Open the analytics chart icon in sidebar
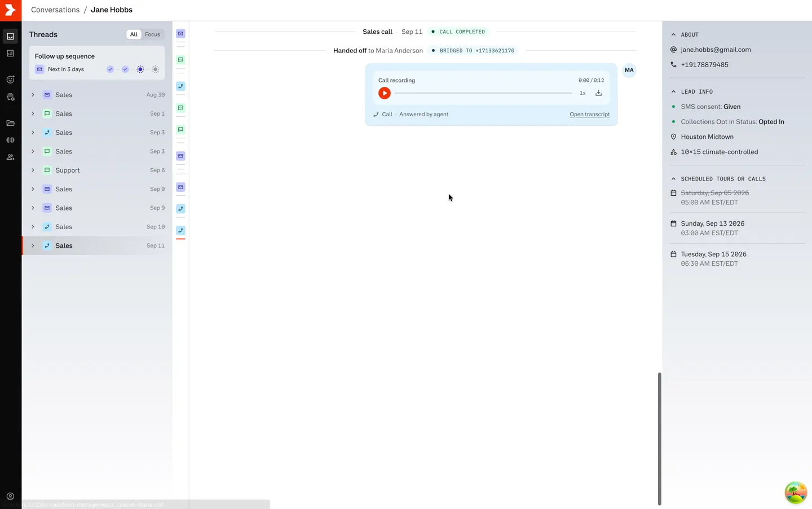This screenshot has height=509, width=812. click(x=10, y=53)
